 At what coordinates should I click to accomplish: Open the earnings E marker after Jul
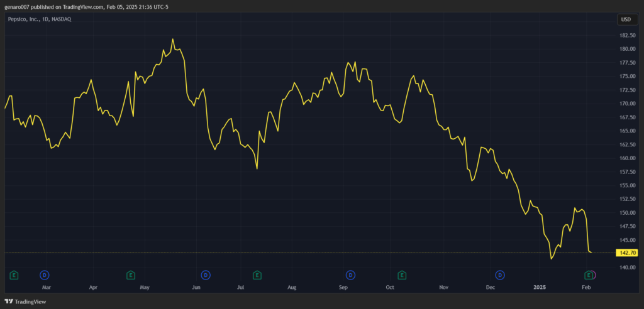(257, 275)
